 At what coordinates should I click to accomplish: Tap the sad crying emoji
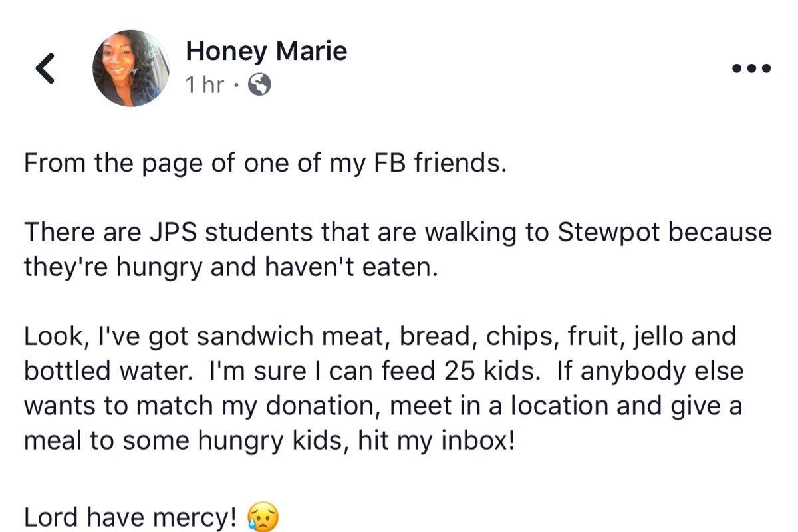263,517
